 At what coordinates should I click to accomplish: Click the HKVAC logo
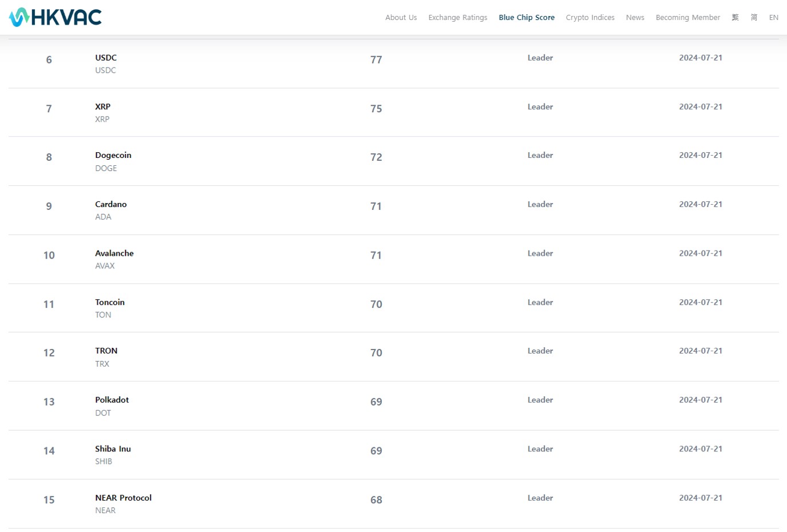56,17
